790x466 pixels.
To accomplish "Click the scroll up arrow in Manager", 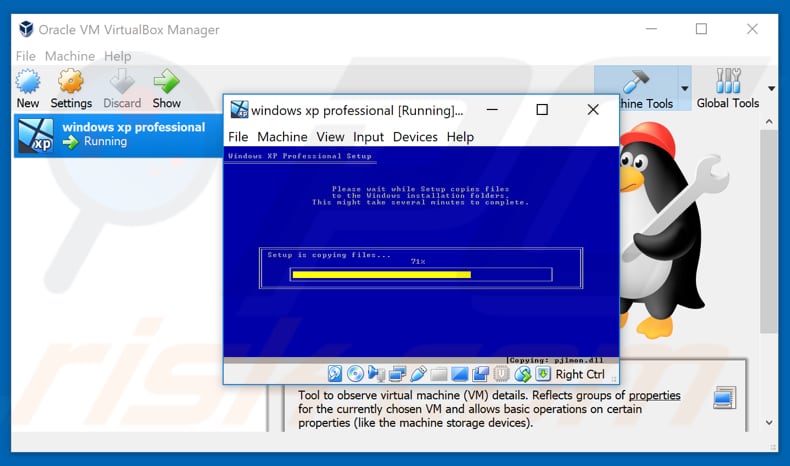I will [x=769, y=121].
